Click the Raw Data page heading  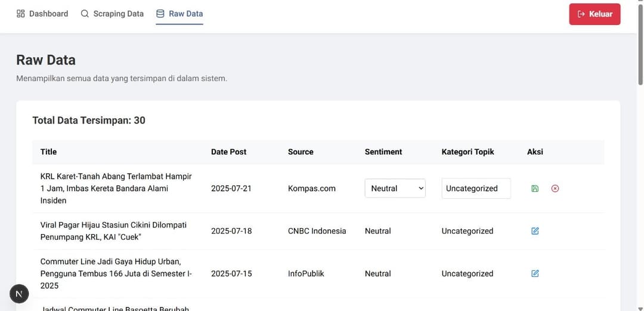tap(46, 60)
